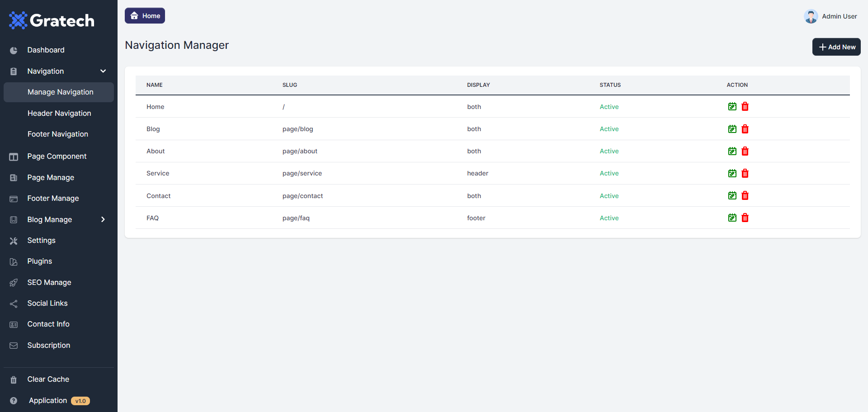Delete the Blog navigation entry
This screenshot has height=412, width=868.
[745, 129]
